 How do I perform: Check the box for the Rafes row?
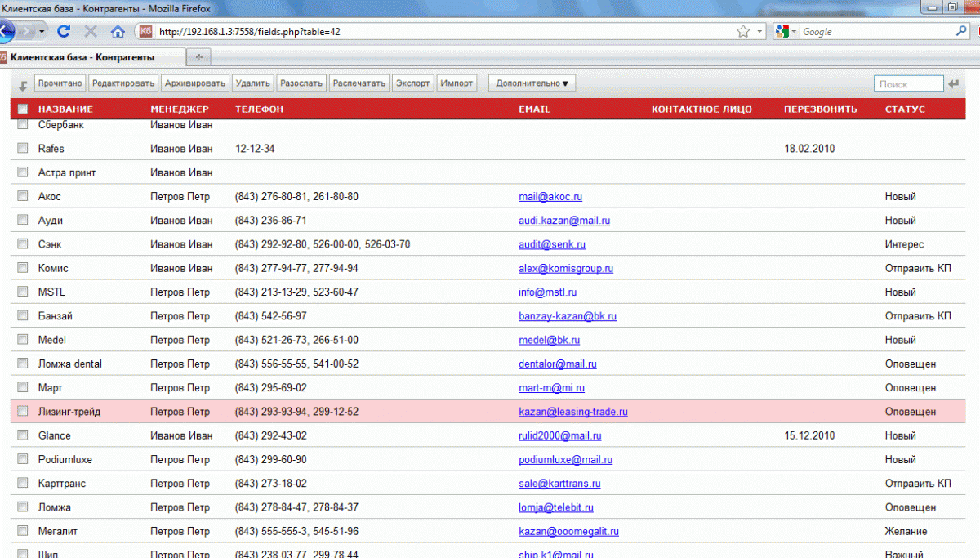[x=23, y=149]
